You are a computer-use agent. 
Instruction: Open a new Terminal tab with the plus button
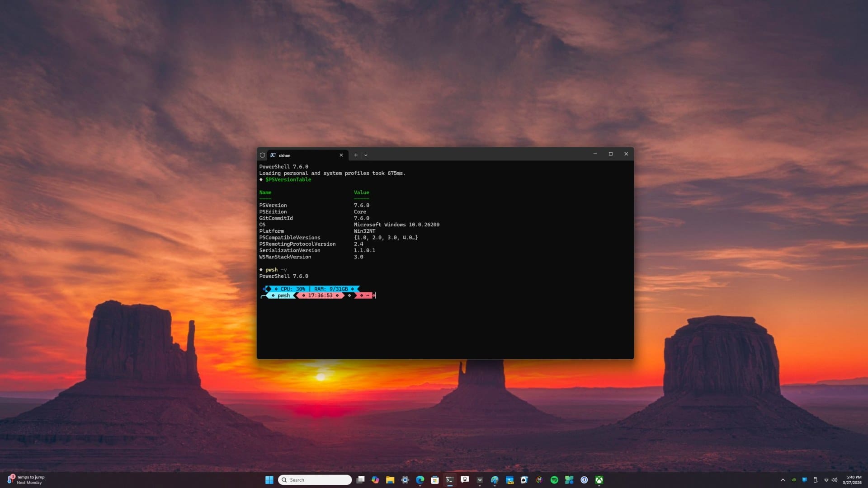356,155
